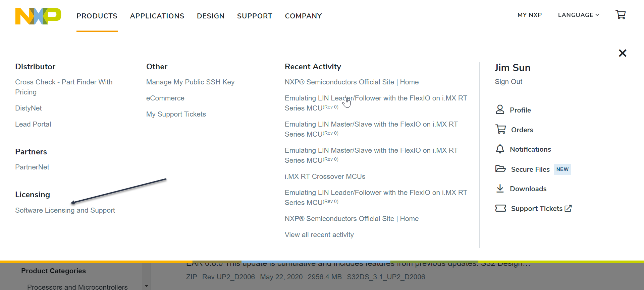Click the Downloads arrow icon
The image size is (644, 290).
(500, 189)
